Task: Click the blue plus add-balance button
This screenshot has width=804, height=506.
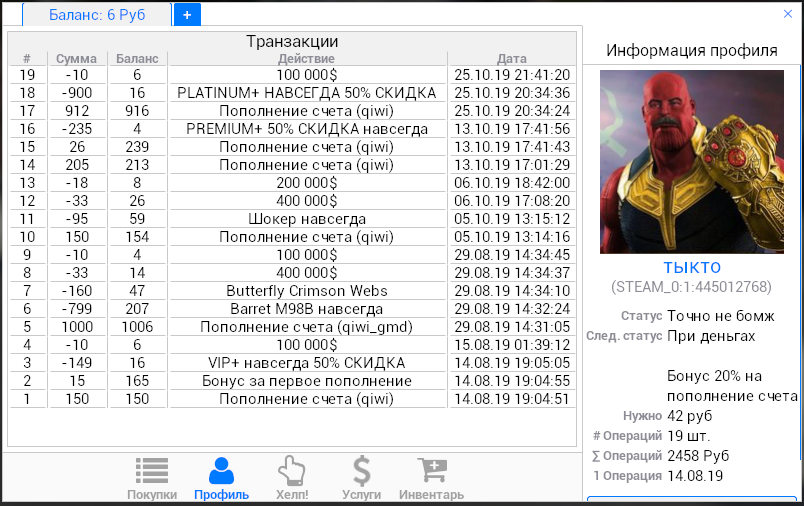Action: click(187, 14)
